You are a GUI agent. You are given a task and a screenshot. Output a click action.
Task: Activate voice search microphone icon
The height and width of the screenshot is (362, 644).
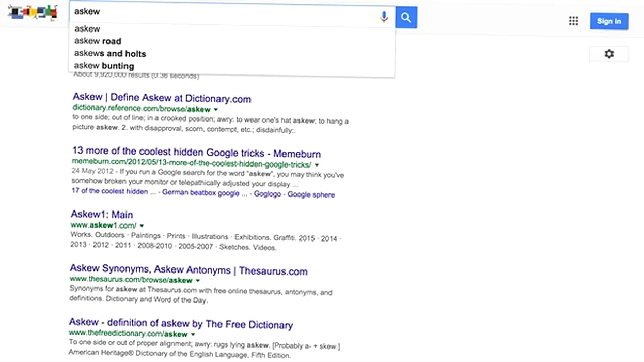point(384,17)
